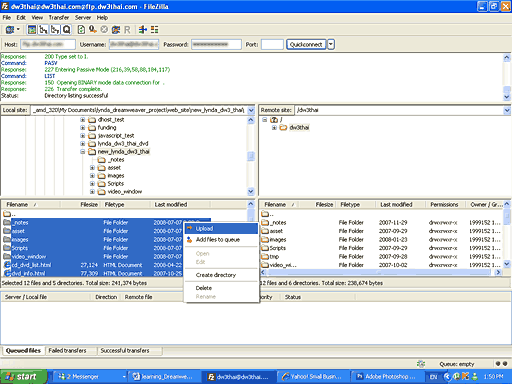Open the Remote site path dropdown
The width and height of the screenshot is (512, 384).
(507, 110)
